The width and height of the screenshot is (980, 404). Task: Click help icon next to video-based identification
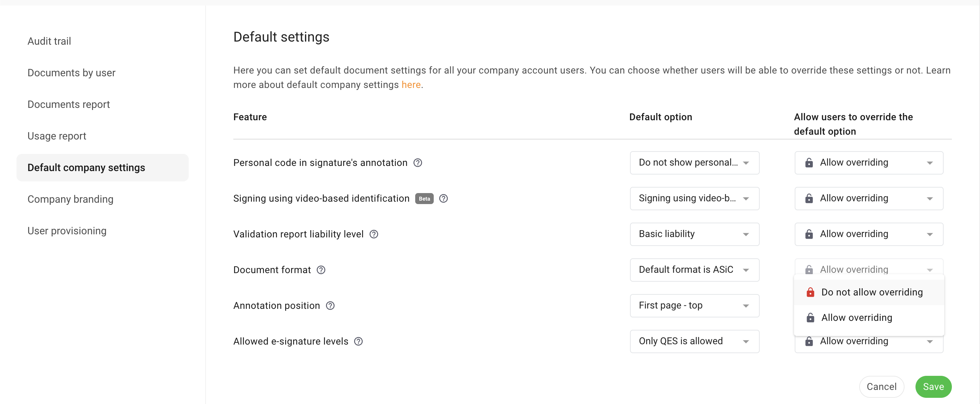click(443, 198)
